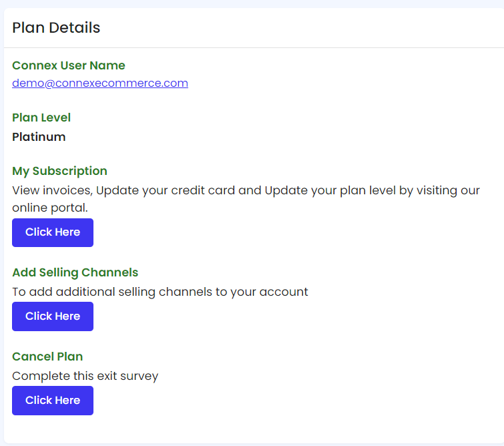Screen dimensions: 504x446
Task: Click the Connex User Name label
Action: pyautogui.click(x=69, y=65)
